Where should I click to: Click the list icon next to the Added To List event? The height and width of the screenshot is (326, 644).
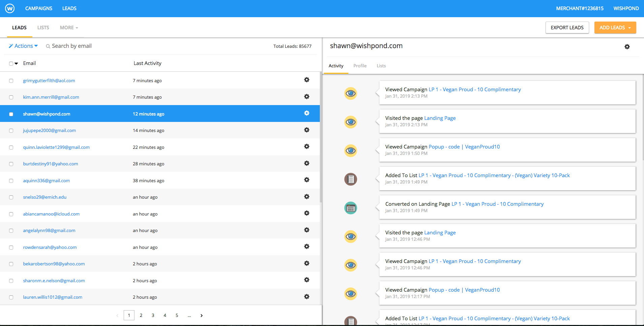point(350,179)
